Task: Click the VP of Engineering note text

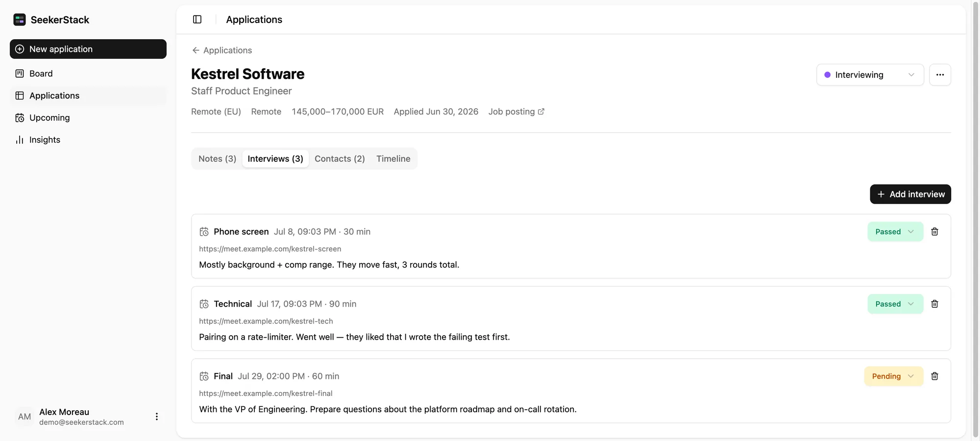Action: click(x=388, y=409)
